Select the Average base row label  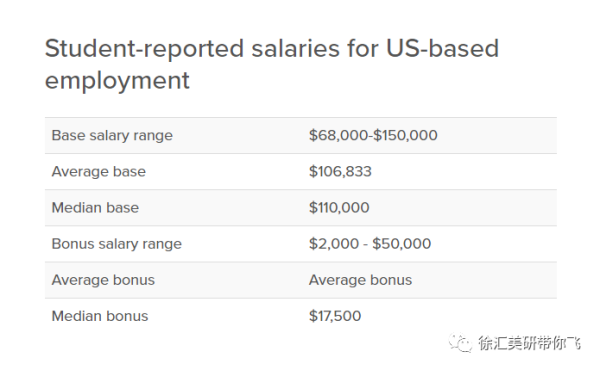click(99, 171)
